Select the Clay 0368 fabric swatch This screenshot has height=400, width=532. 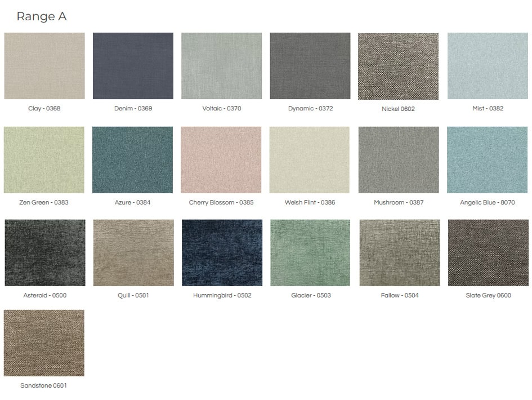44,66
